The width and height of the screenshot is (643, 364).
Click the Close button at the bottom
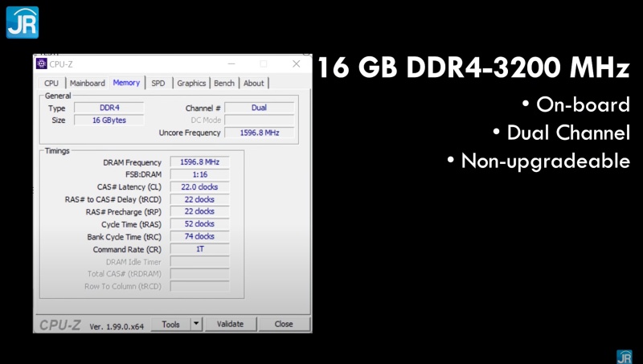[x=284, y=324]
